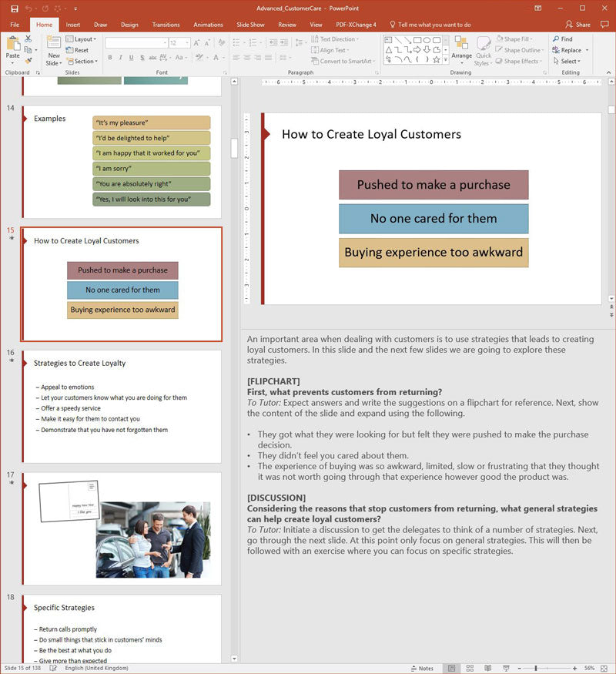Open the Customize Quick Access Toolbar dropdown
Image resolution: width=616 pixels, height=674 pixels.
coord(75,8)
